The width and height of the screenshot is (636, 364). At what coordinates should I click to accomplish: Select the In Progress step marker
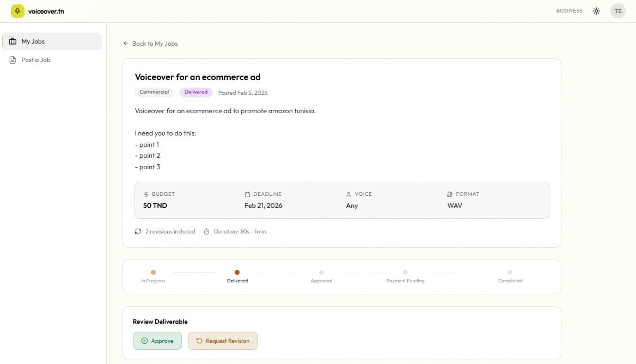tap(153, 273)
